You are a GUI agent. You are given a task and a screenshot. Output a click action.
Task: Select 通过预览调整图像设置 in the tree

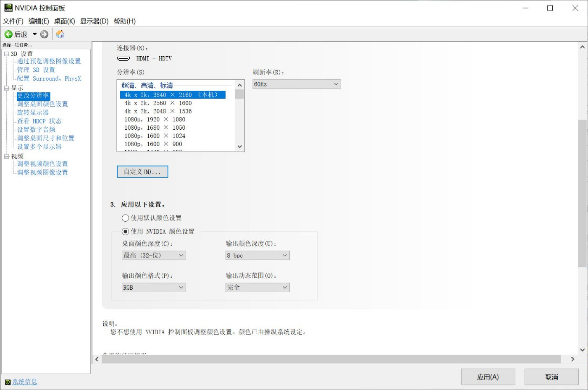[x=49, y=61]
